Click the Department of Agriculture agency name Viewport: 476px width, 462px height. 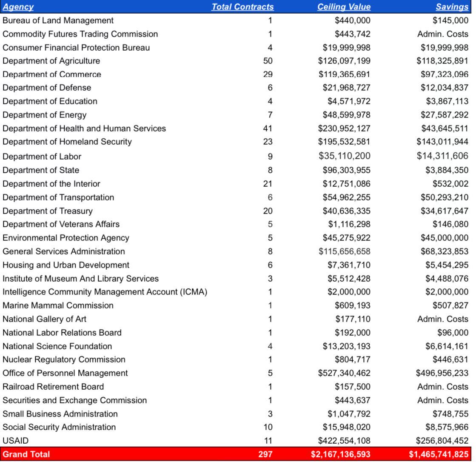pos(51,61)
